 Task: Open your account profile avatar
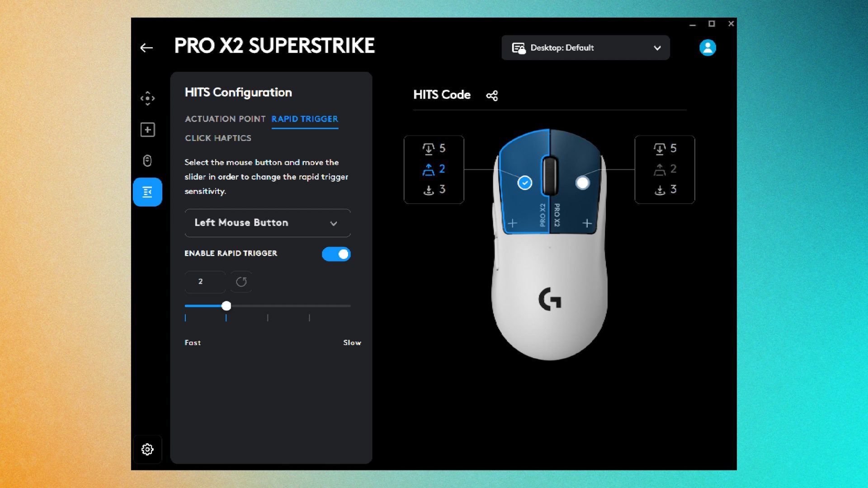(708, 47)
